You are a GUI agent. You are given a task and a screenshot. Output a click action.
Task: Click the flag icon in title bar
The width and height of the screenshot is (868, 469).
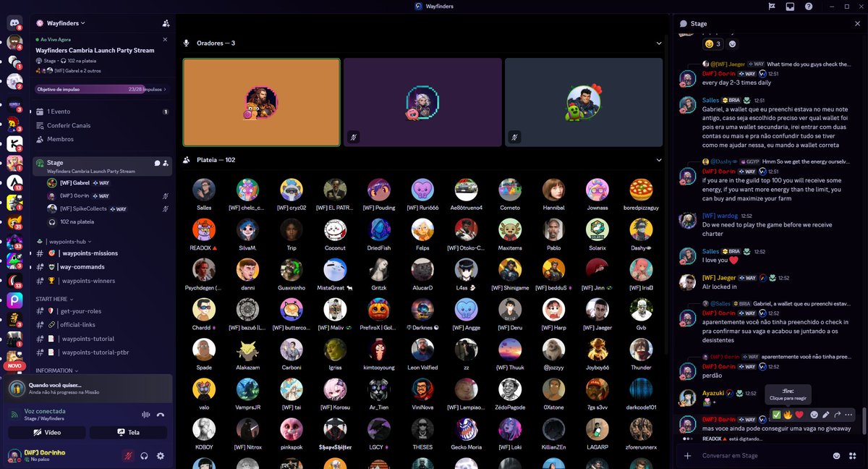click(772, 7)
